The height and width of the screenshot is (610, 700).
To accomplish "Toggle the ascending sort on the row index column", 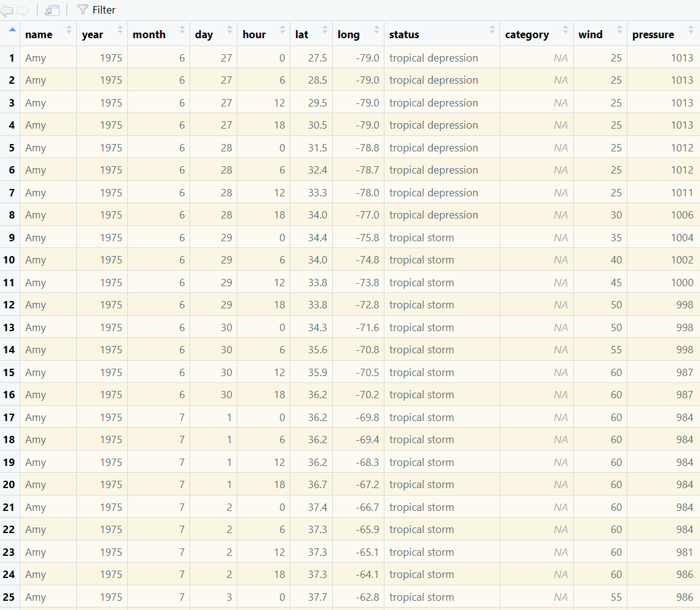I will [12, 30].
